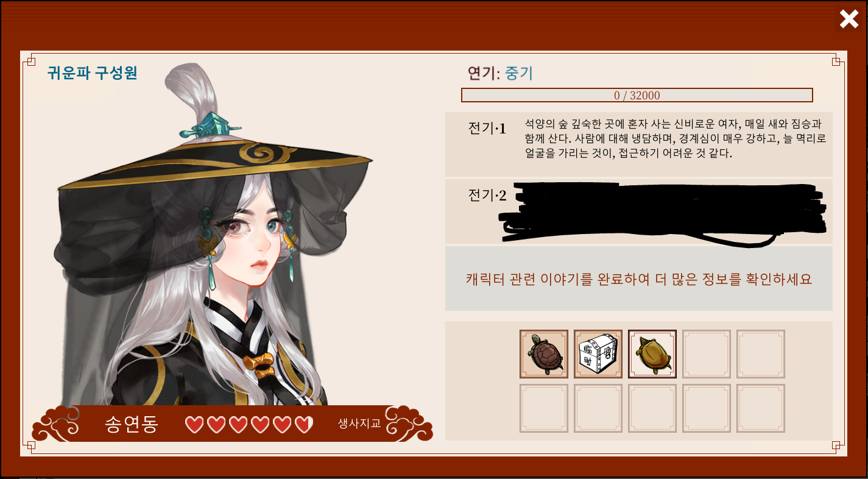
Task: Click the character name 송연동
Action: [x=132, y=424]
